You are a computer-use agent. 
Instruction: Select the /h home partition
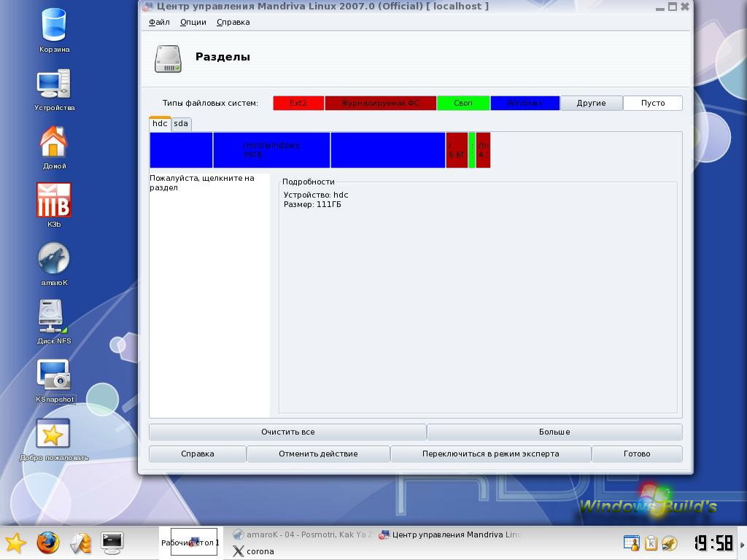(x=483, y=150)
